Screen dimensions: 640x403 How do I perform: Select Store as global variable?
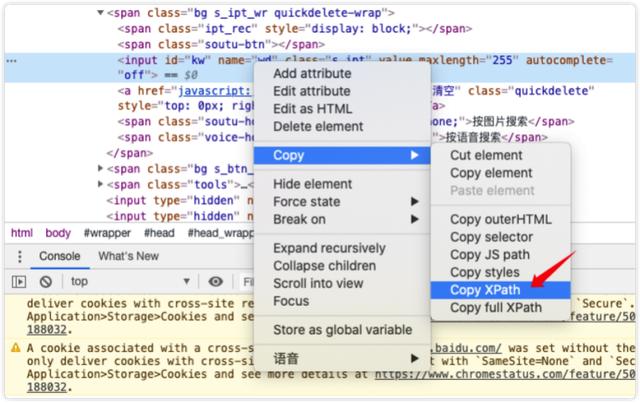coord(342,330)
